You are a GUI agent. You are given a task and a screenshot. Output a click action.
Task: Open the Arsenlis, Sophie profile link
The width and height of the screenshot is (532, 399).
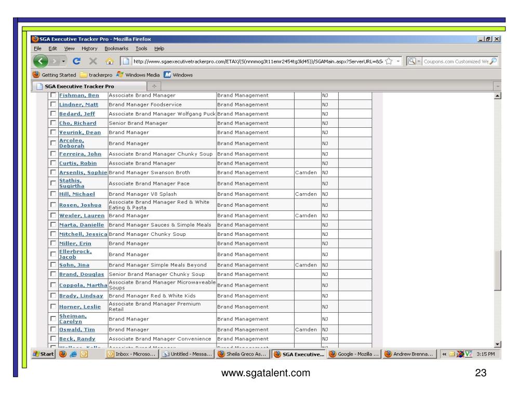pos(83,172)
